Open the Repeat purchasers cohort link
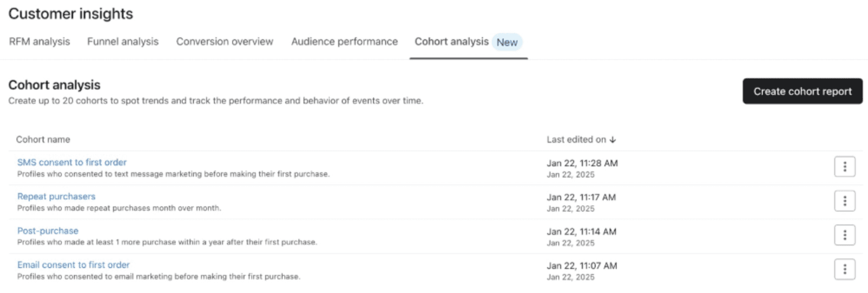The image size is (868, 293). pos(56,196)
